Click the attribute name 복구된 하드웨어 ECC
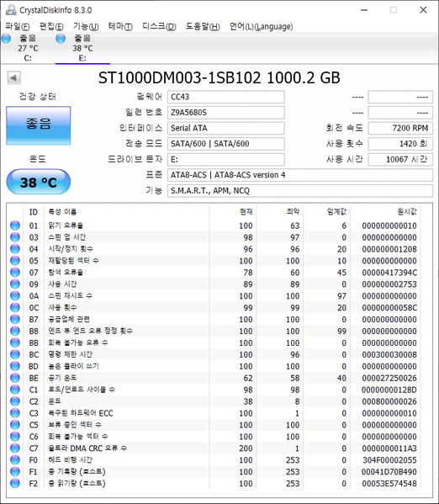439x504 pixels. click(x=81, y=413)
